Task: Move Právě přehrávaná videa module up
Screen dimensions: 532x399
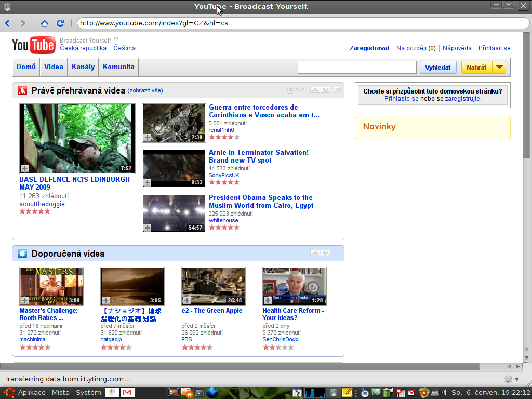Action: pos(315,90)
